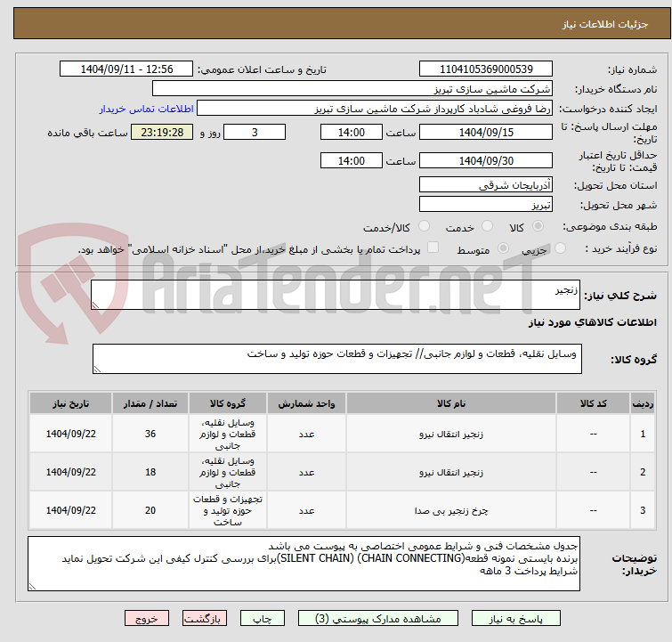
Task: Click the گروه کالا column header
Action: tap(228, 403)
